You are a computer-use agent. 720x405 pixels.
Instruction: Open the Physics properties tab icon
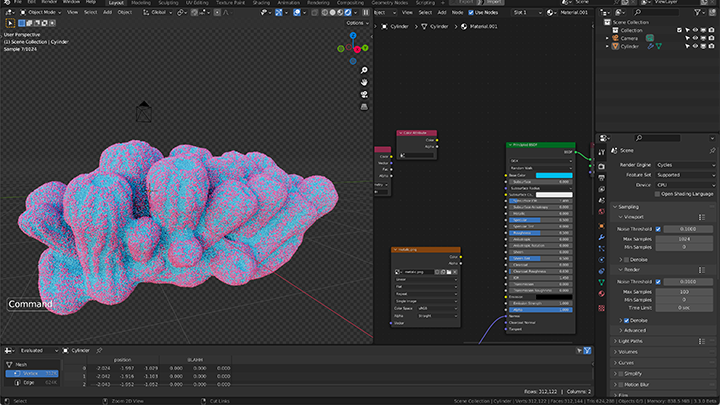[x=602, y=260]
